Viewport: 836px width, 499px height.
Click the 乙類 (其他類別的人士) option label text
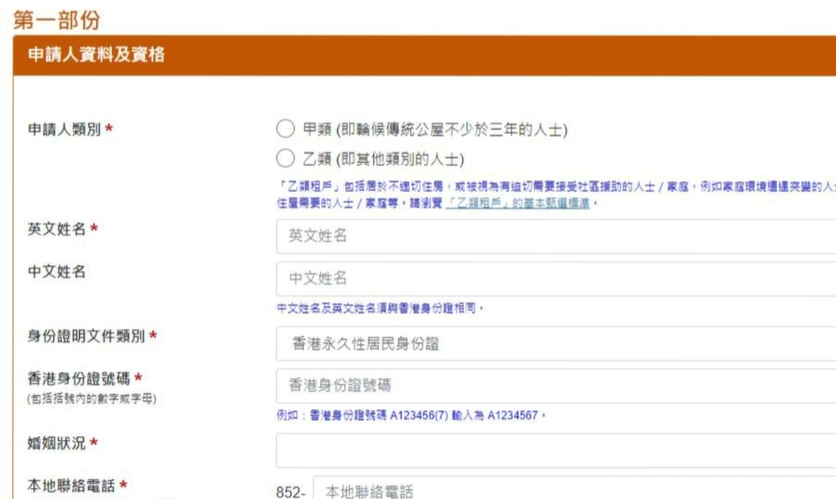pyautogui.click(x=383, y=158)
